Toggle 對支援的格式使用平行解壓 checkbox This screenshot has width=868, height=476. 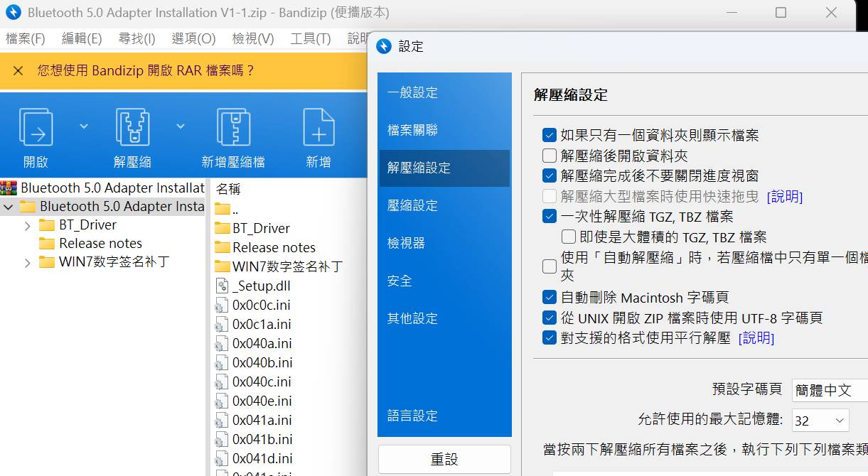pos(549,337)
